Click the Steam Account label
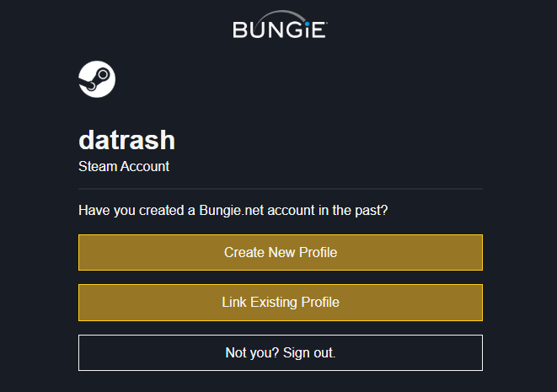The height and width of the screenshot is (392, 557). point(124,167)
